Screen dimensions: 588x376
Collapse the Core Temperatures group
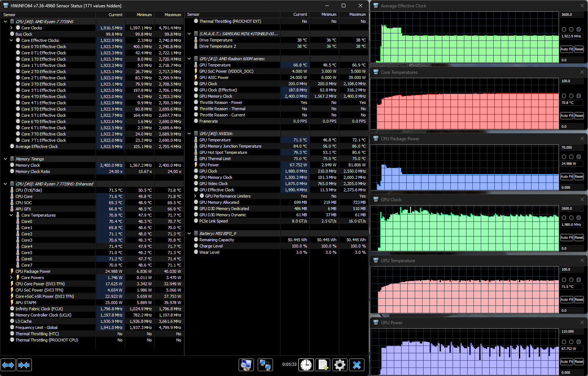click(11, 215)
